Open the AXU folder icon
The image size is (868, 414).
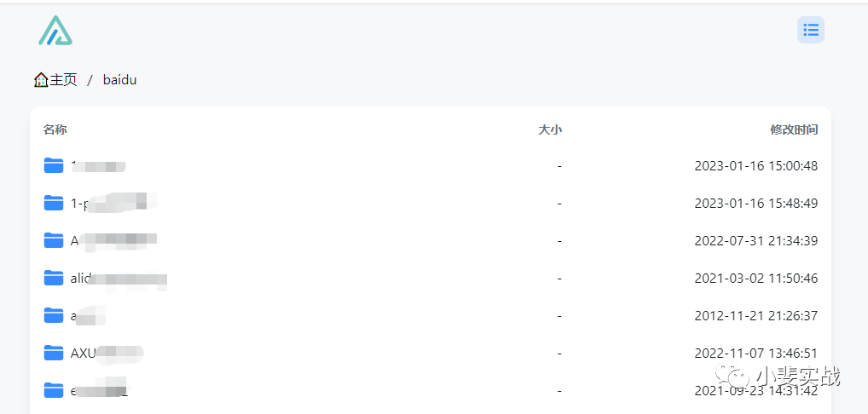click(x=54, y=353)
